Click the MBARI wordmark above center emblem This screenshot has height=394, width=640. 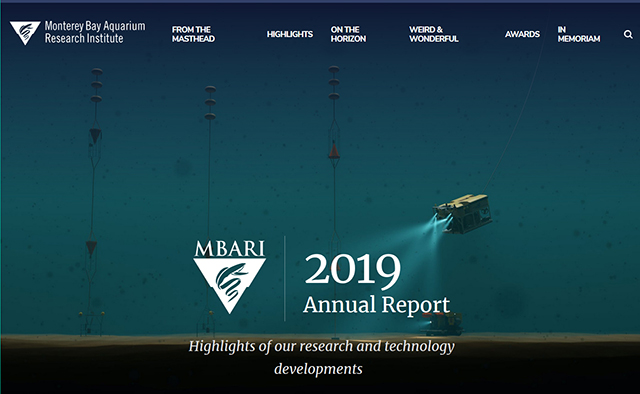(x=230, y=248)
